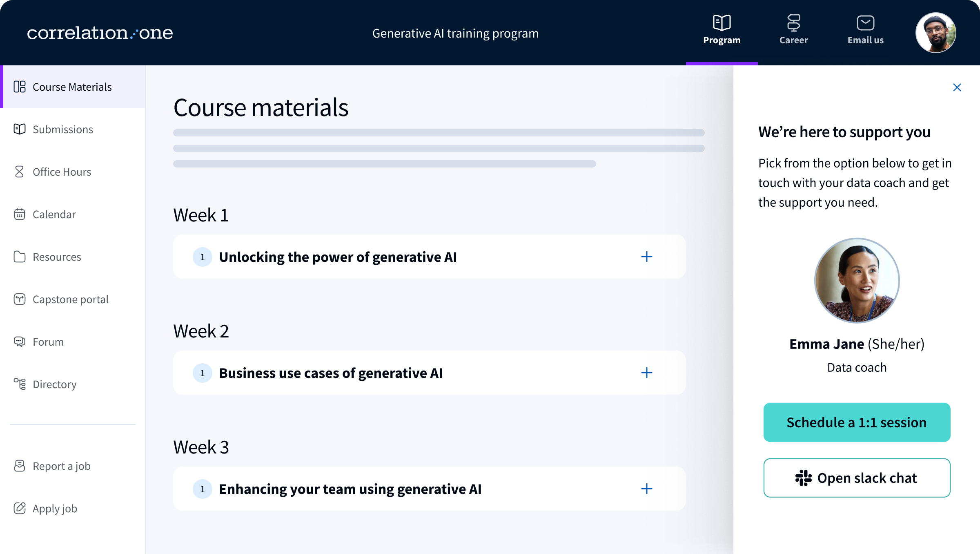Click the number badge beside Unlocking the power

point(203,257)
